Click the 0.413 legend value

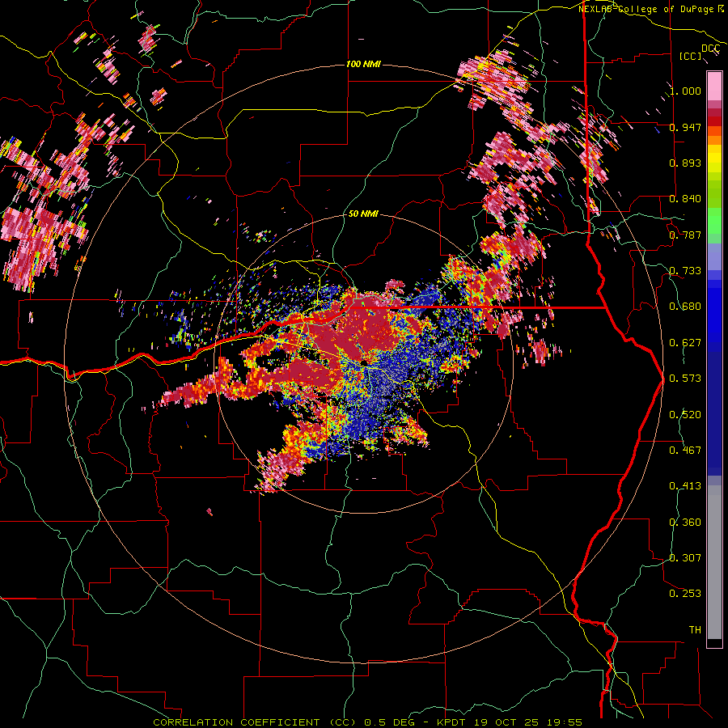685,486
